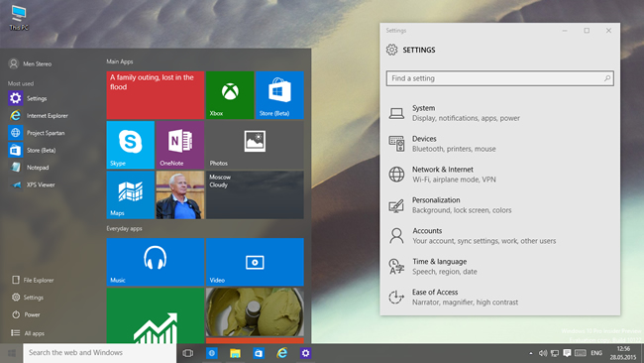Click the Find a setting search field
This screenshot has width=644, height=363.
499,78
